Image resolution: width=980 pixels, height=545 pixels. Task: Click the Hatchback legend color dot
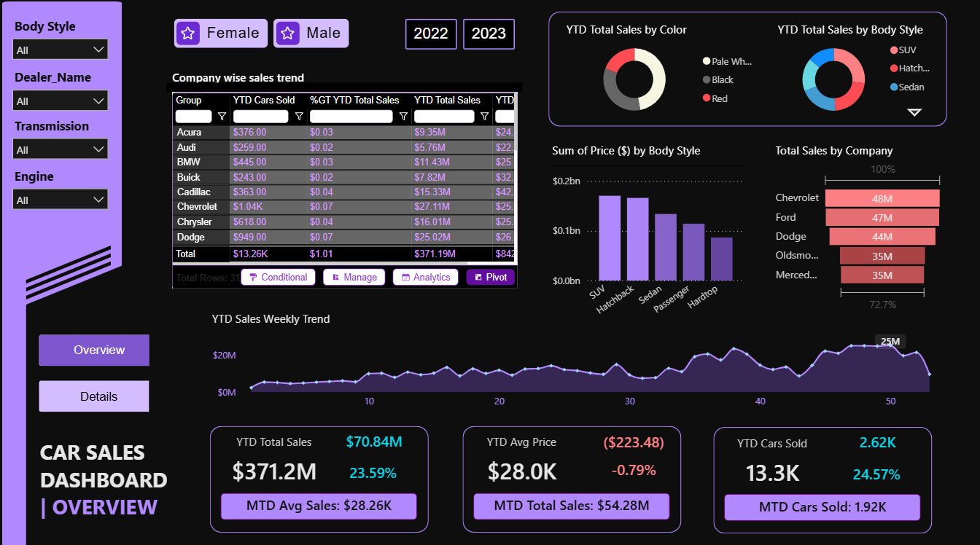pos(894,68)
